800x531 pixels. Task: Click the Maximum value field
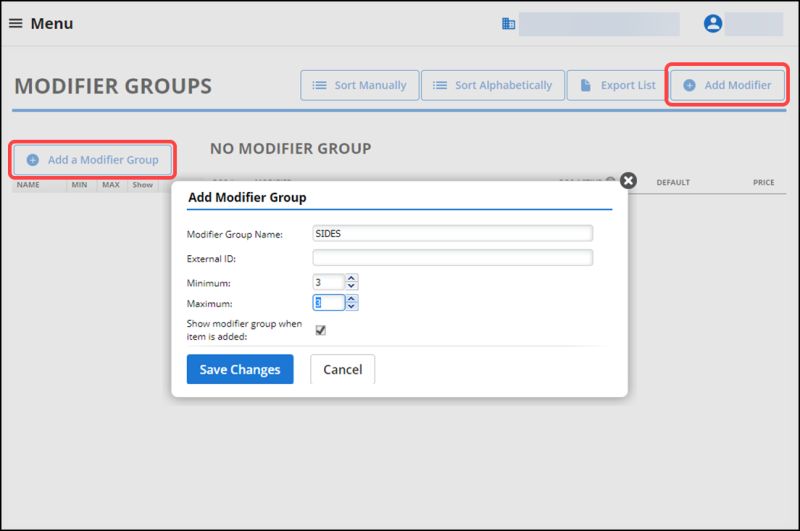pyautogui.click(x=329, y=302)
